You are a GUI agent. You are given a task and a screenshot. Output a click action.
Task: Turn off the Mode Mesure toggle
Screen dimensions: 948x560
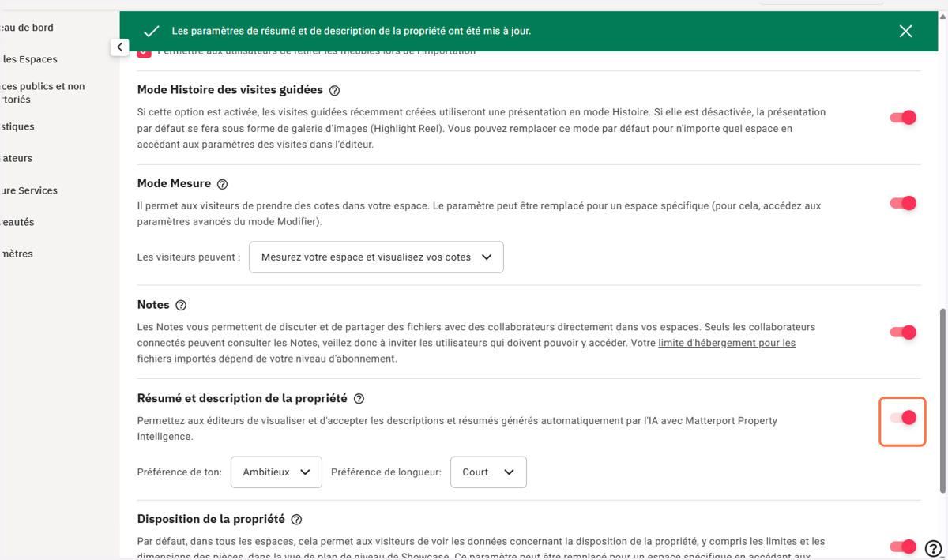click(903, 203)
